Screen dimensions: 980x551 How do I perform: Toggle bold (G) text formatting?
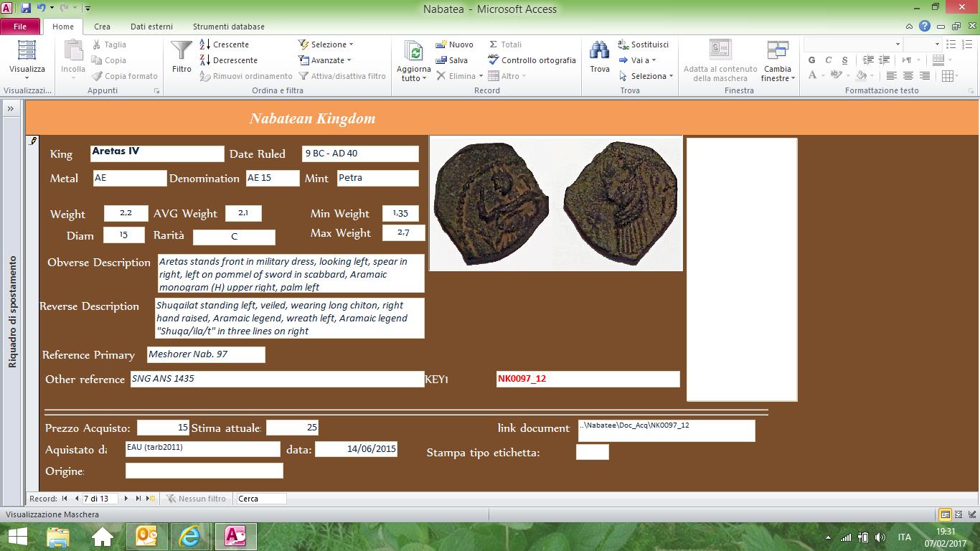point(812,60)
